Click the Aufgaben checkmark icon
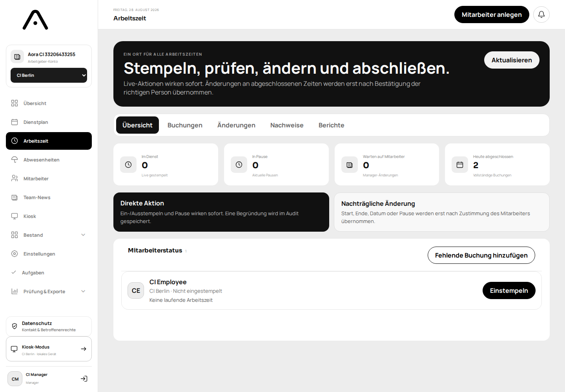This screenshot has width=565, height=392. [x=14, y=272]
